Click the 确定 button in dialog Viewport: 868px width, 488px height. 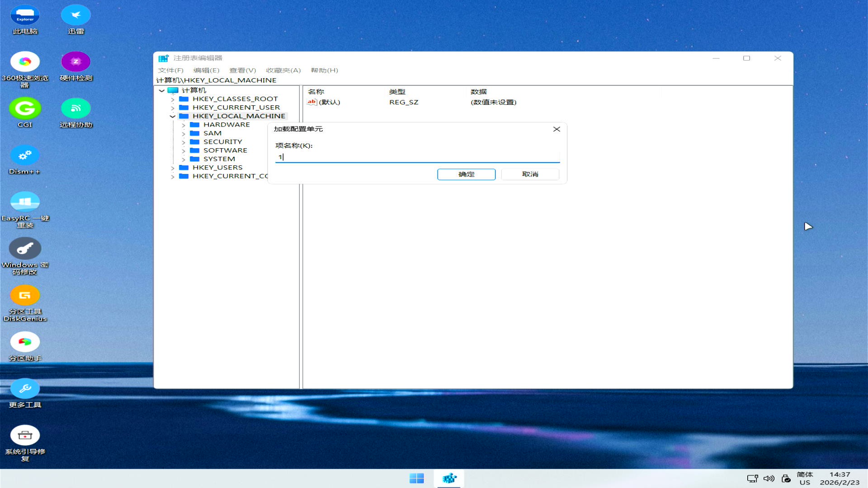tap(466, 174)
